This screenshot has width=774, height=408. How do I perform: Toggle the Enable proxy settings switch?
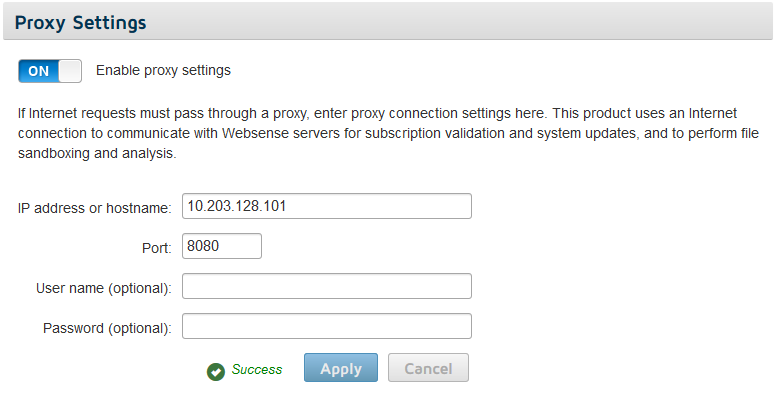pos(50,71)
